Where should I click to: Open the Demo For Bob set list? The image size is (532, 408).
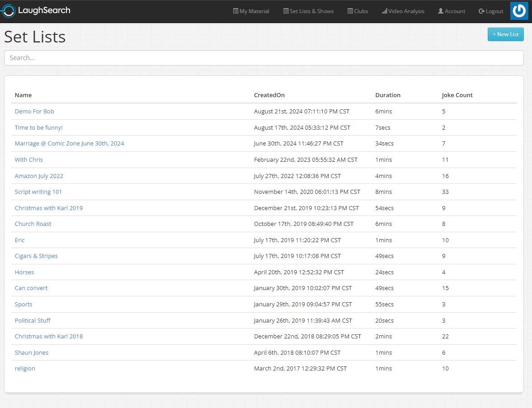[x=34, y=111]
